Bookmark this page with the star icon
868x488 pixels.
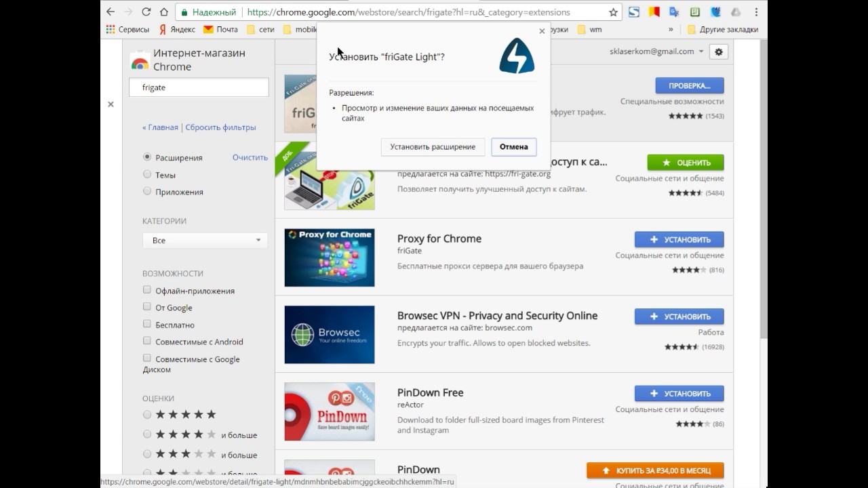tap(613, 12)
